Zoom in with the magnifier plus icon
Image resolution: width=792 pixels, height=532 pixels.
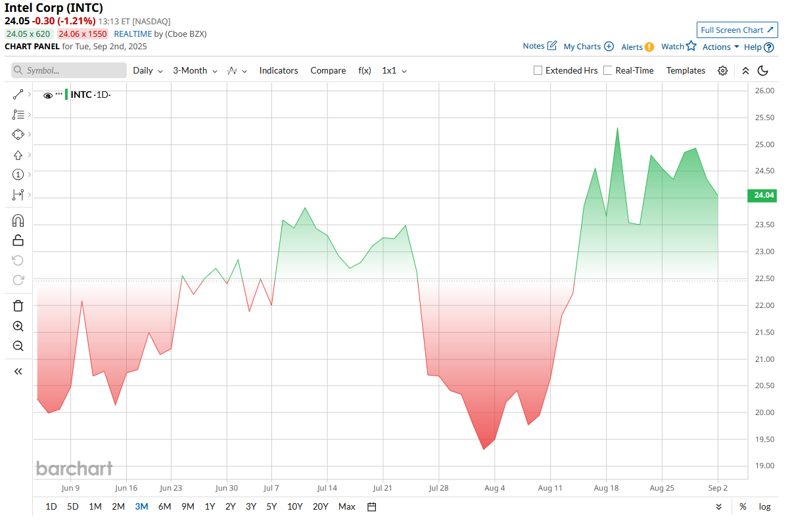click(18, 326)
